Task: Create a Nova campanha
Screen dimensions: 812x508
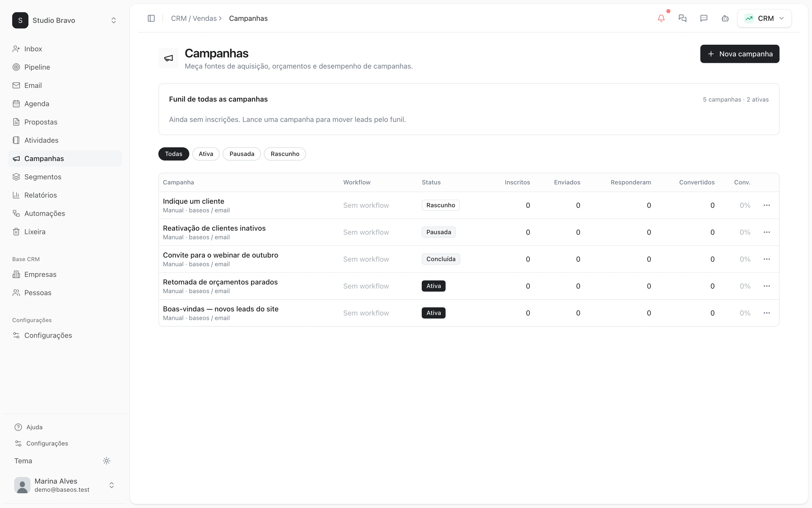Action: (x=739, y=54)
